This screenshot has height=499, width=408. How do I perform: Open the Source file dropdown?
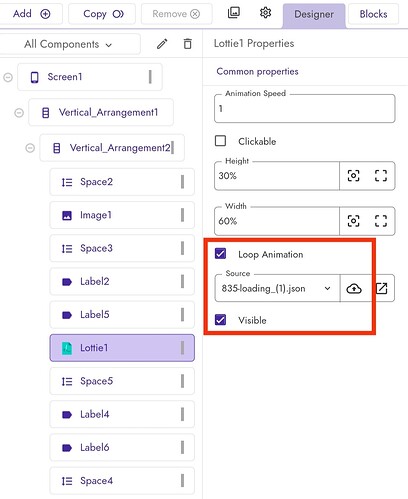pos(277,288)
